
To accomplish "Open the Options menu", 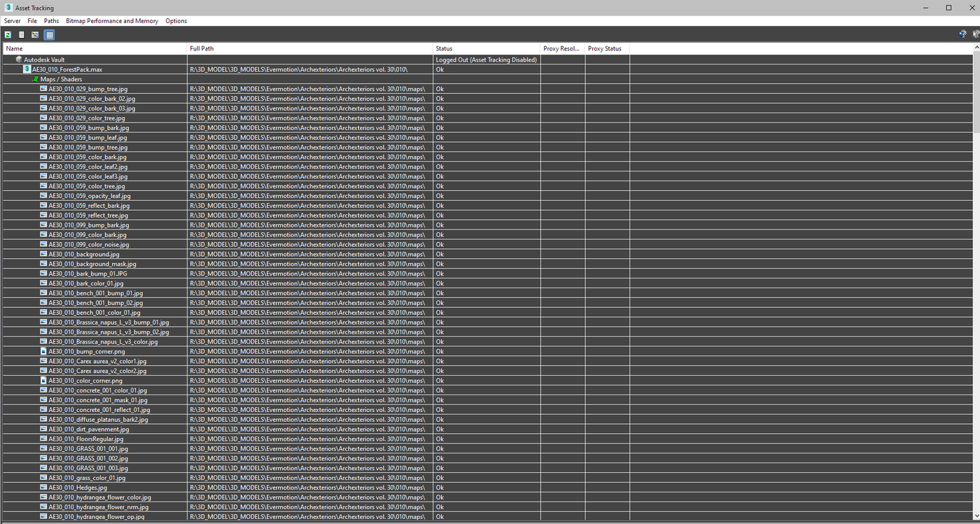I will point(176,21).
